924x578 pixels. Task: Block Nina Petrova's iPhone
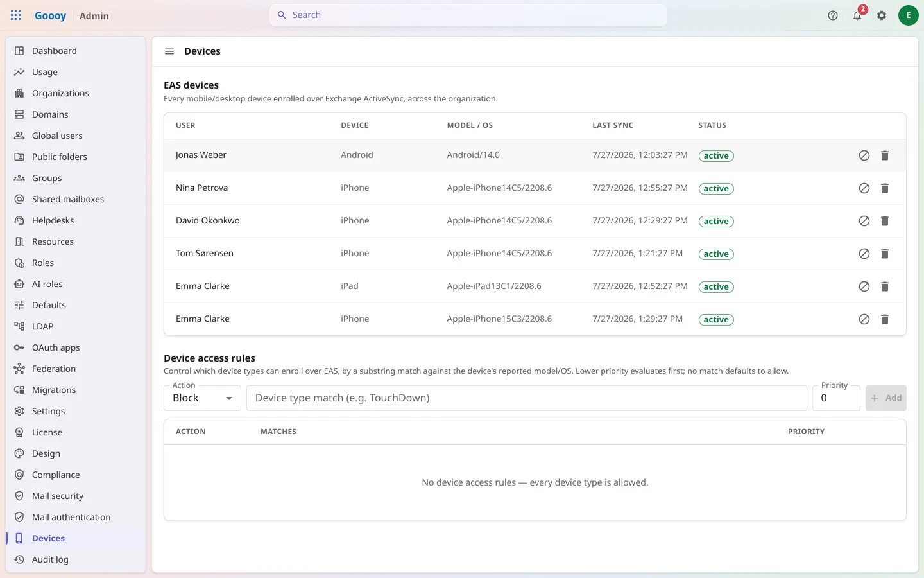click(x=864, y=188)
